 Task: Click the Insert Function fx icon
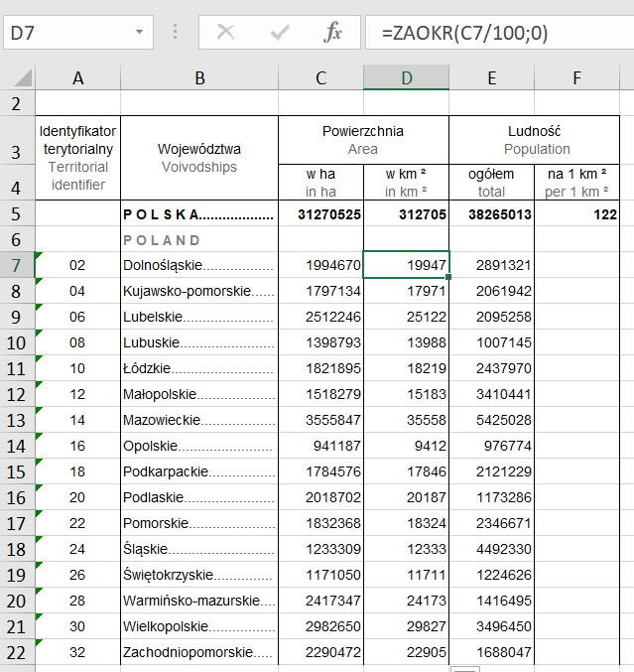pyautogui.click(x=333, y=33)
